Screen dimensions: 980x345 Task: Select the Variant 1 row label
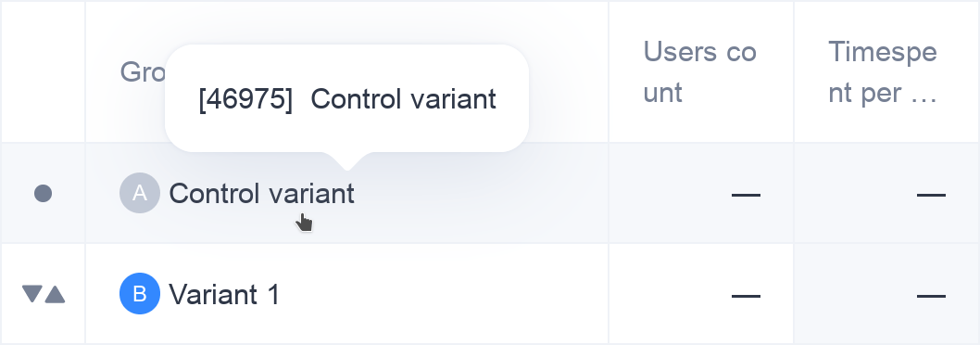click(224, 294)
